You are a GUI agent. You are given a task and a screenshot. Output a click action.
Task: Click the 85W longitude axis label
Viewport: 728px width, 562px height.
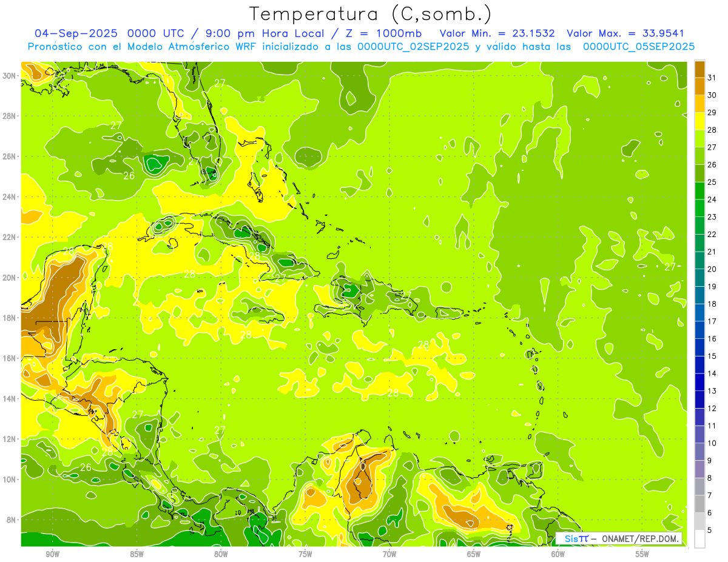coord(136,555)
